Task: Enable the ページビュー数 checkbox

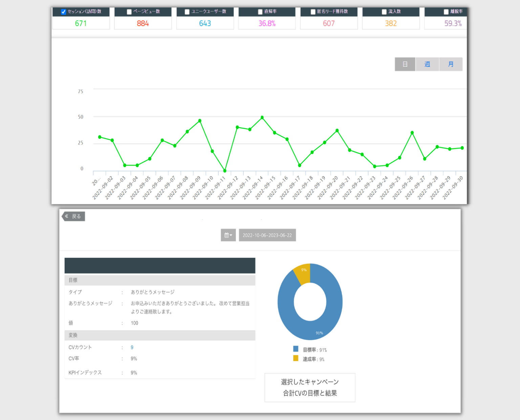Action: coord(129,12)
